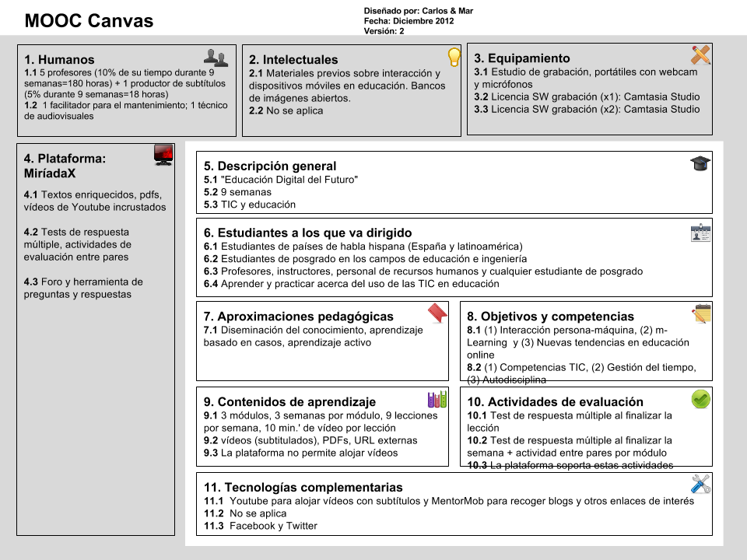Click item 10.1 Test al finalizar la lección

pos(570,422)
